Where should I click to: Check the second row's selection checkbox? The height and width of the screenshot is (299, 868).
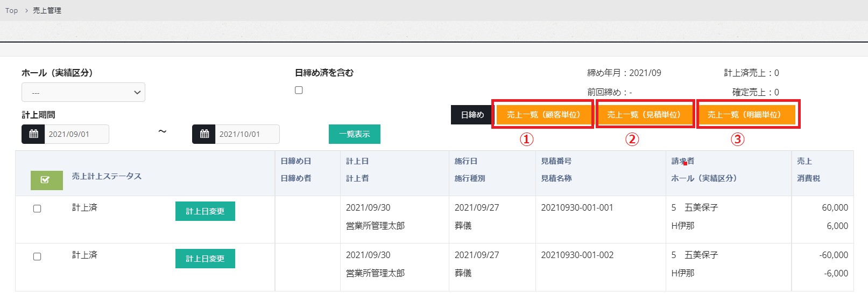[x=37, y=256]
